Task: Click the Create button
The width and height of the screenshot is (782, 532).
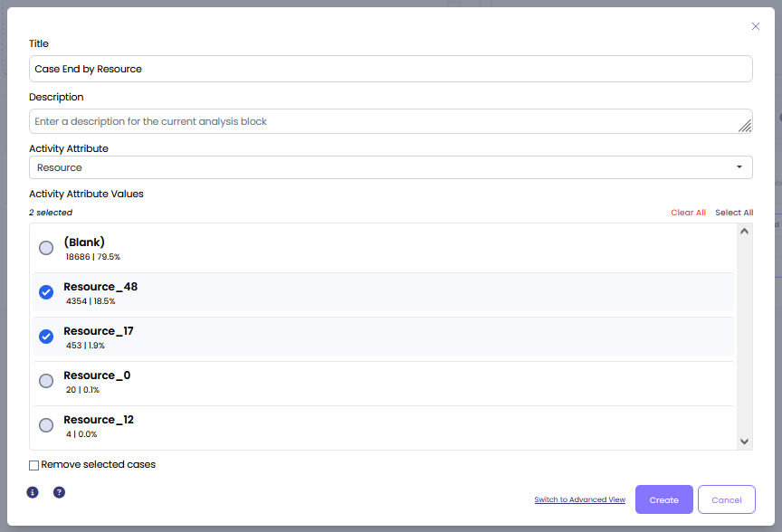Action: pos(663,499)
